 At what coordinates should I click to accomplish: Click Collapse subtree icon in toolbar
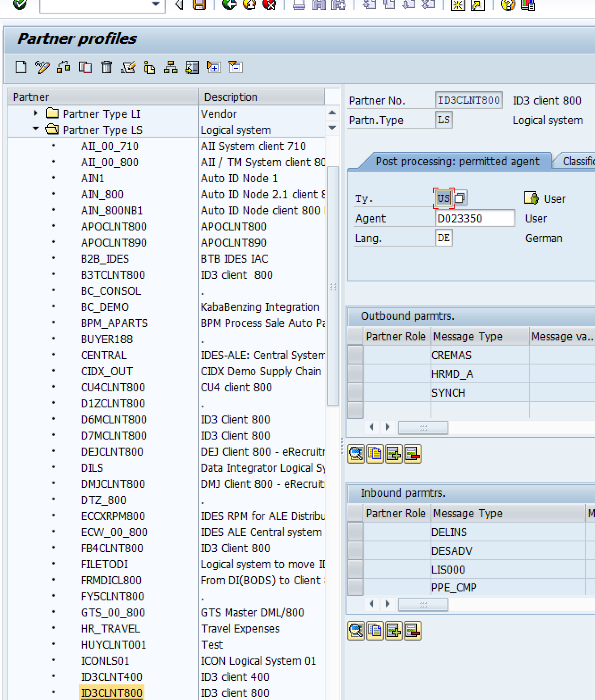pos(235,67)
